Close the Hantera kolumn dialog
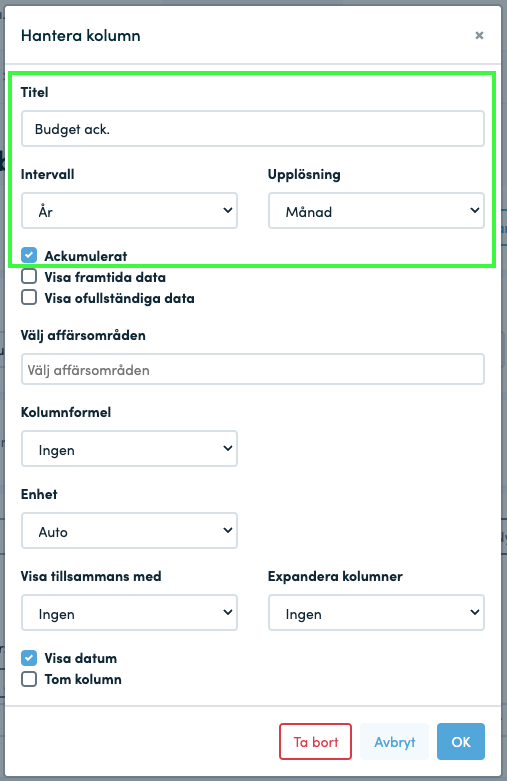 click(479, 35)
